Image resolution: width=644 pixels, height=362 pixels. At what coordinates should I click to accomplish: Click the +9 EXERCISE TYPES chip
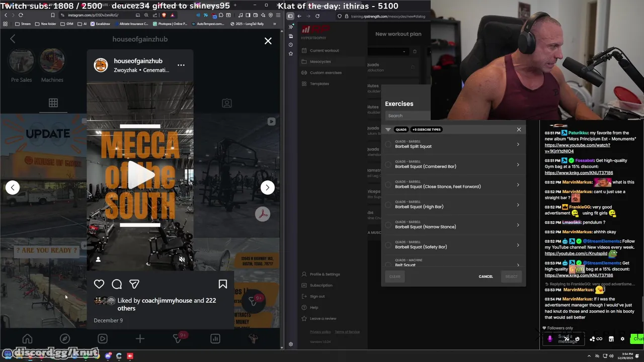click(x=426, y=129)
